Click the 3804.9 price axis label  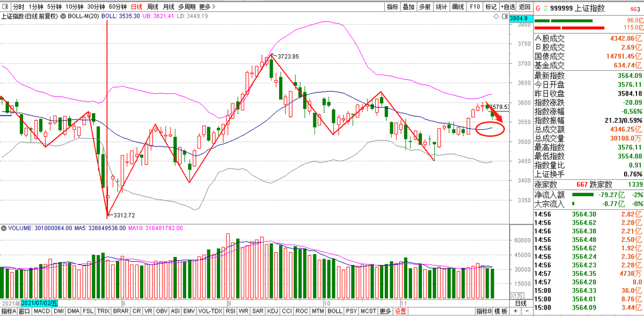coord(520,18)
